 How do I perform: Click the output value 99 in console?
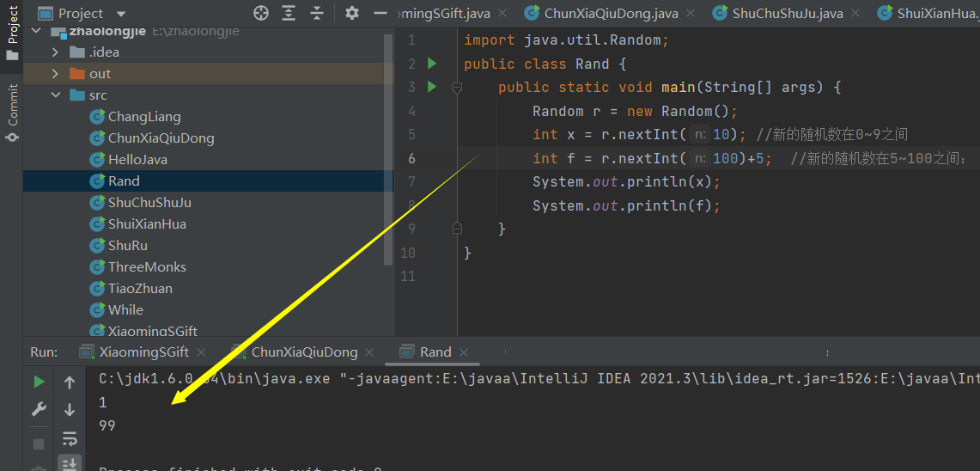(x=107, y=426)
